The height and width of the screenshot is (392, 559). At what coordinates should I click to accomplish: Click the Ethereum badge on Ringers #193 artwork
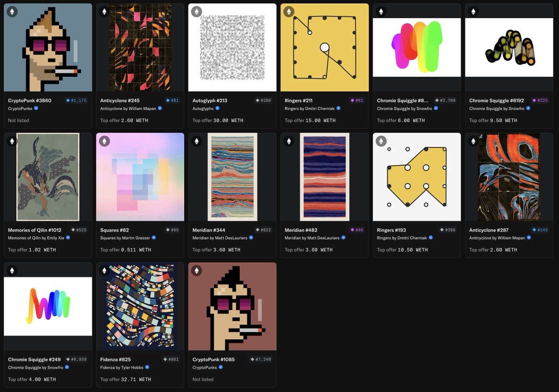pos(381,141)
